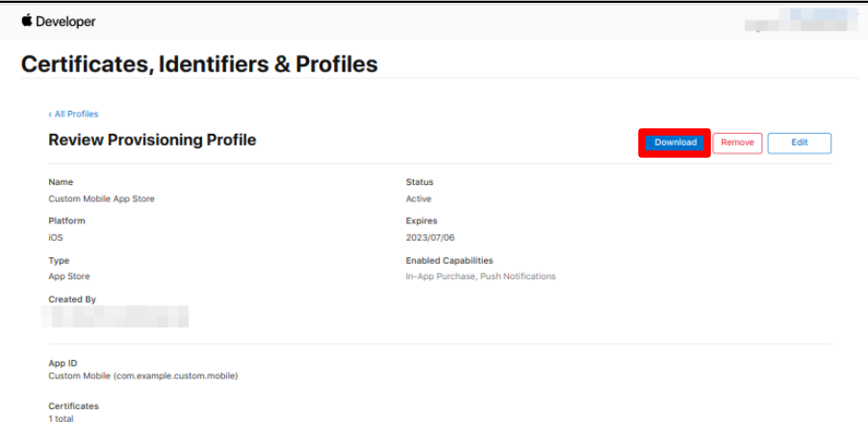Screen dimensions: 868x443
Task: Go back to All Profiles
Action: (73, 114)
